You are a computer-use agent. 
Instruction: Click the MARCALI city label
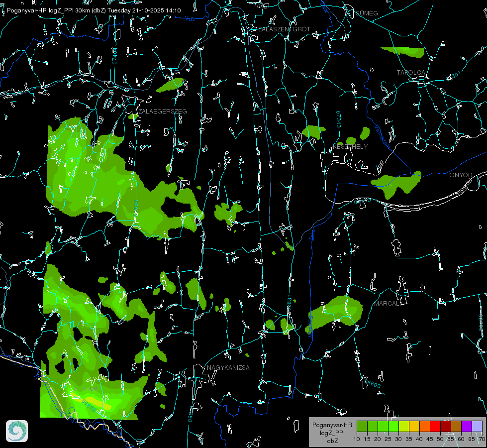pyautogui.click(x=388, y=304)
